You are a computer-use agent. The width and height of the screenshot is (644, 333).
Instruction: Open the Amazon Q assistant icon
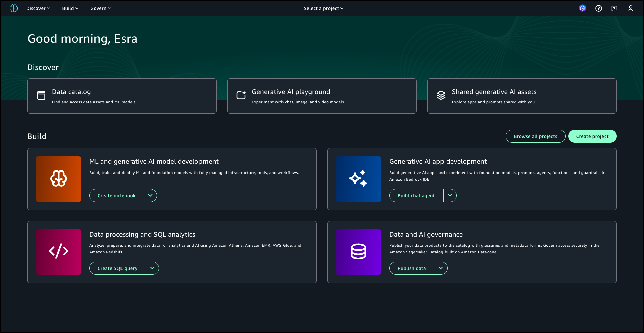[x=582, y=8]
